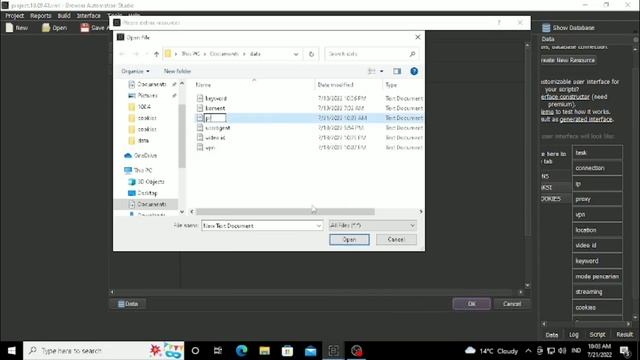Select the mode pencarian item in preview
The width and height of the screenshot is (640, 360).
(597, 276)
